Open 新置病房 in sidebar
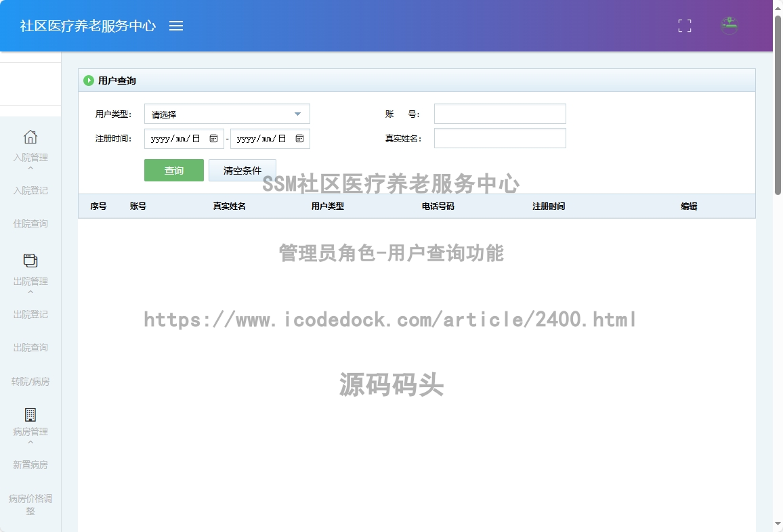 pyautogui.click(x=30, y=465)
